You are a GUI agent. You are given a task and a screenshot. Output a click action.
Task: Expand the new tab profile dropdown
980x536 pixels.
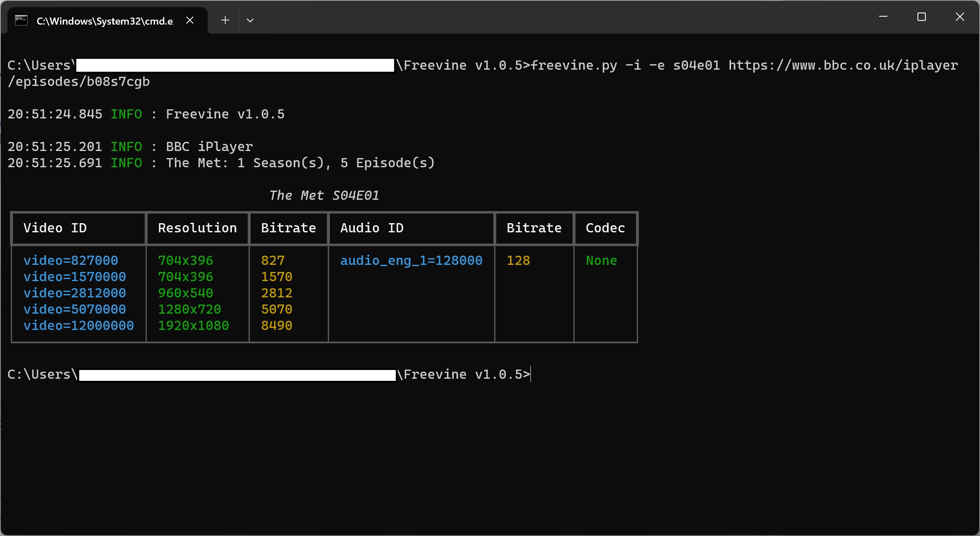(x=250, y=20)
